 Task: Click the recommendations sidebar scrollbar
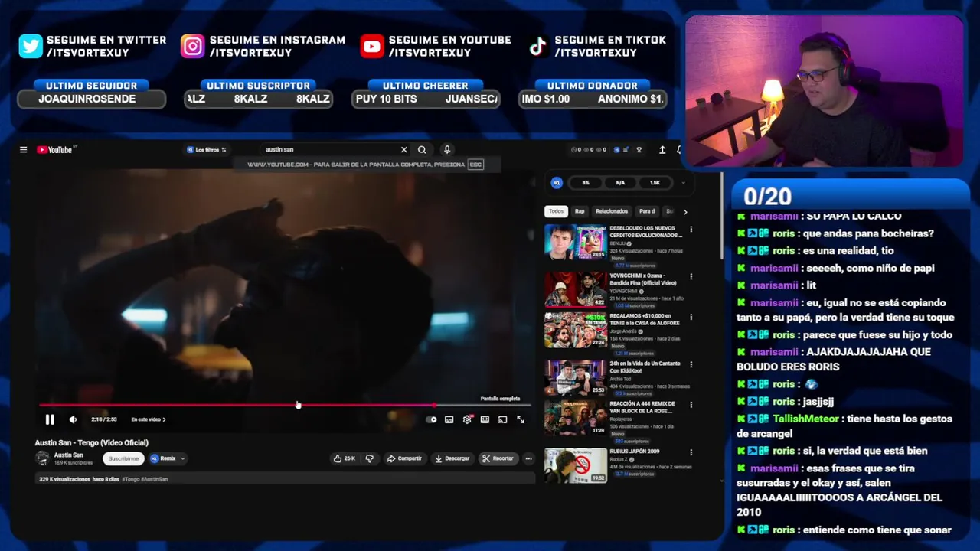click(x=720, y=216)
